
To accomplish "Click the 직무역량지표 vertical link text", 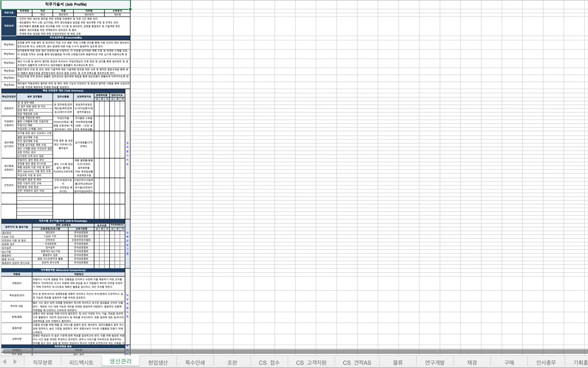I will (127, 306).
